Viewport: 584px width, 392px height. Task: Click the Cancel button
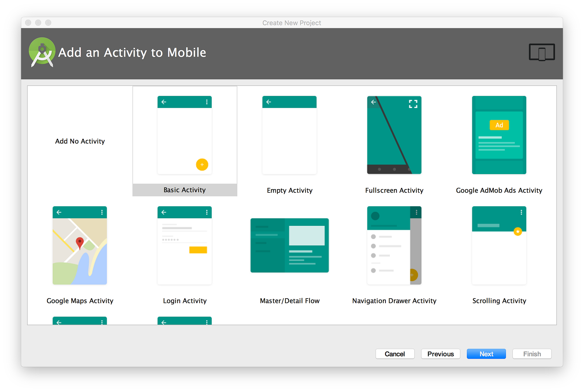395,354
